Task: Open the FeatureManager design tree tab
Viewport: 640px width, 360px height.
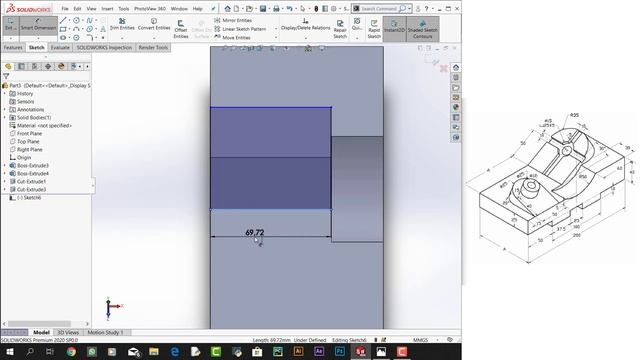Action: (x=8, y=66)
